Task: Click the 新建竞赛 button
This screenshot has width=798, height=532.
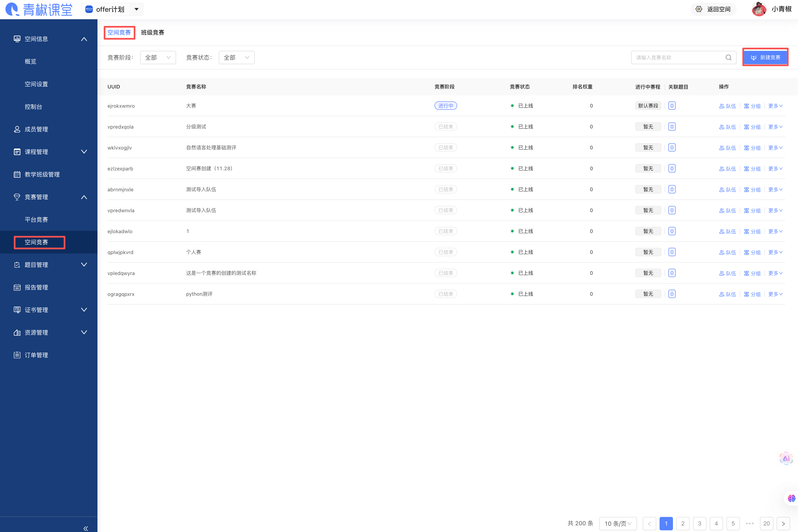Action: pyautogui.click(x=765, y=57)
